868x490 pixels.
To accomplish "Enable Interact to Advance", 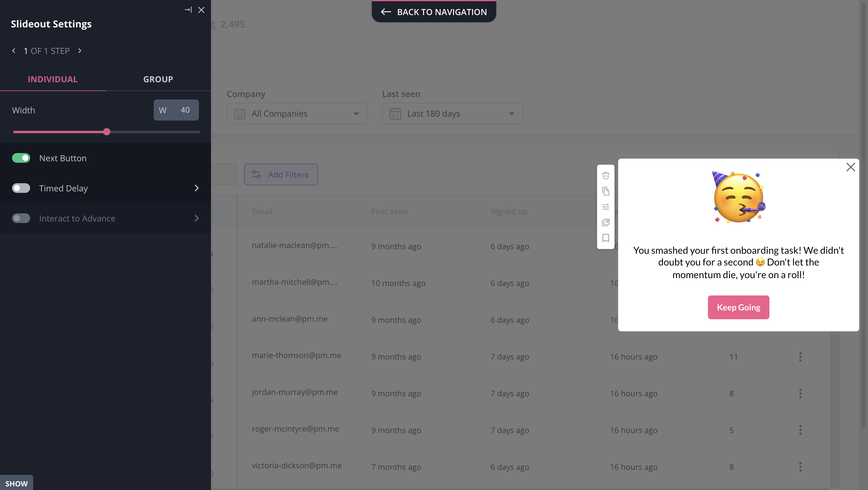I will click(x=21, y=218).
